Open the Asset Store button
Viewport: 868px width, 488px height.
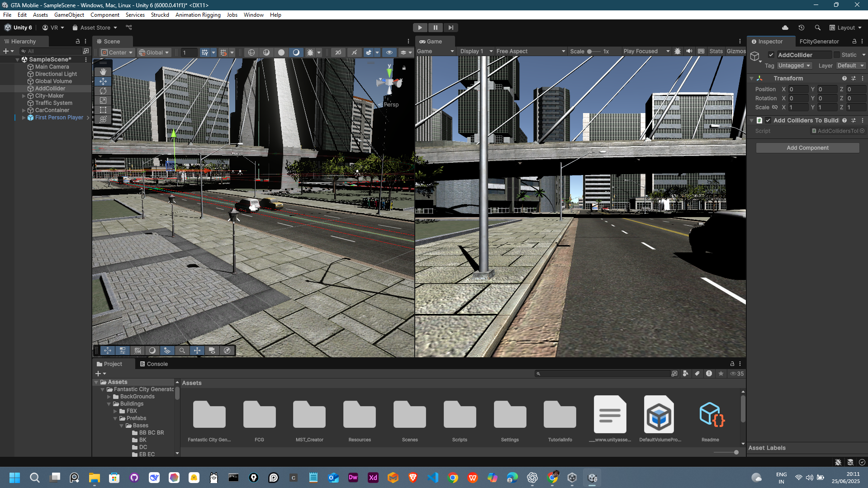coord(95,28)
